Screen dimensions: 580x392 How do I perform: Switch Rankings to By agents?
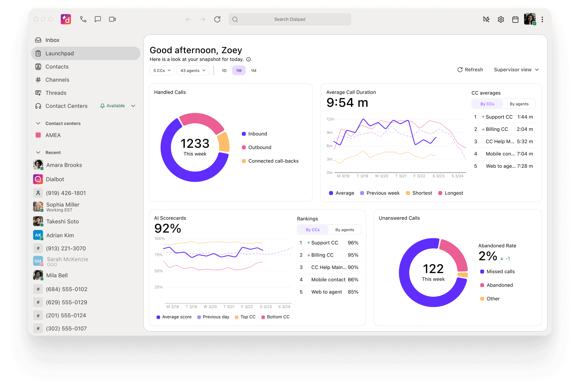[345, 230]
